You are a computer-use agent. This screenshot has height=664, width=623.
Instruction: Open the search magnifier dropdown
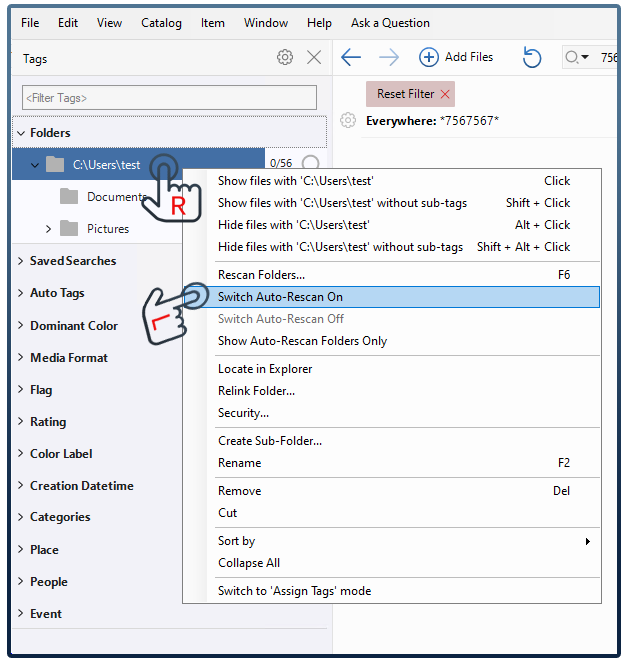pos(577,58)
